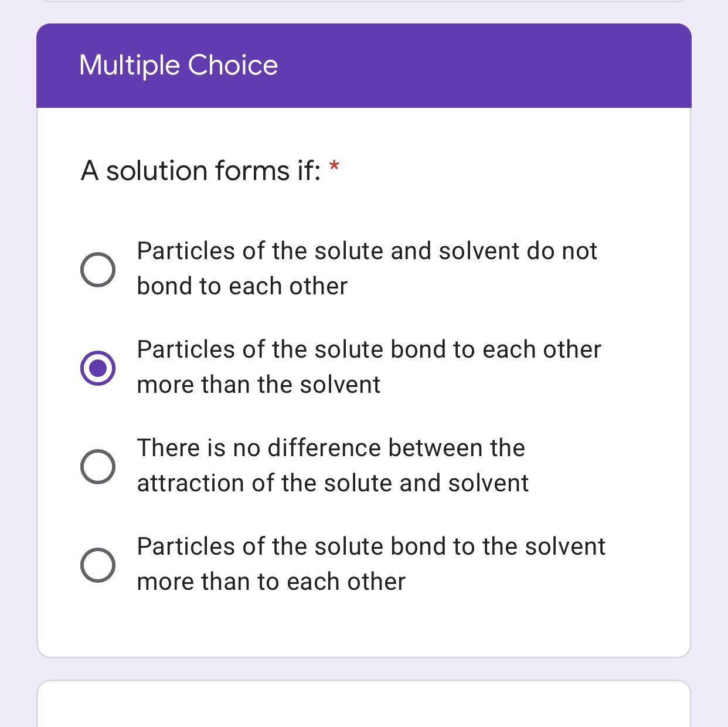The image size is (728, 727).
Task: Click the text "Particles of the solute bond to each other"
Action: [369, 349]
